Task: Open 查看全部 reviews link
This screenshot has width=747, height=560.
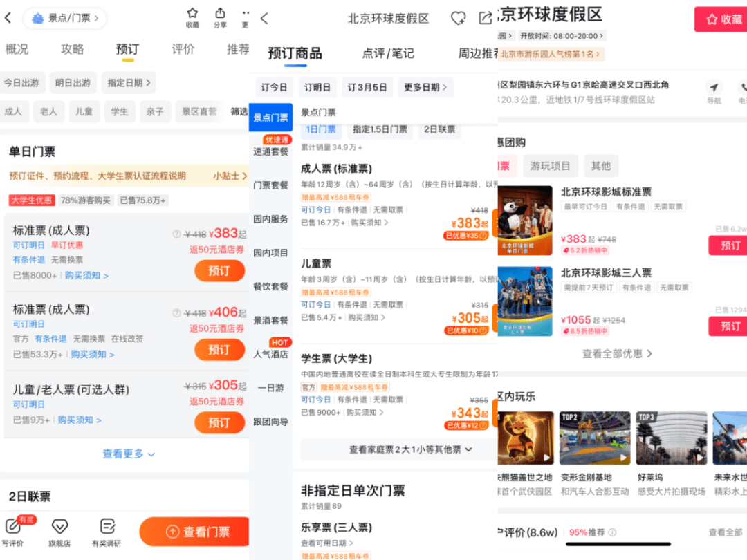Action: click(x=725, y=532)
